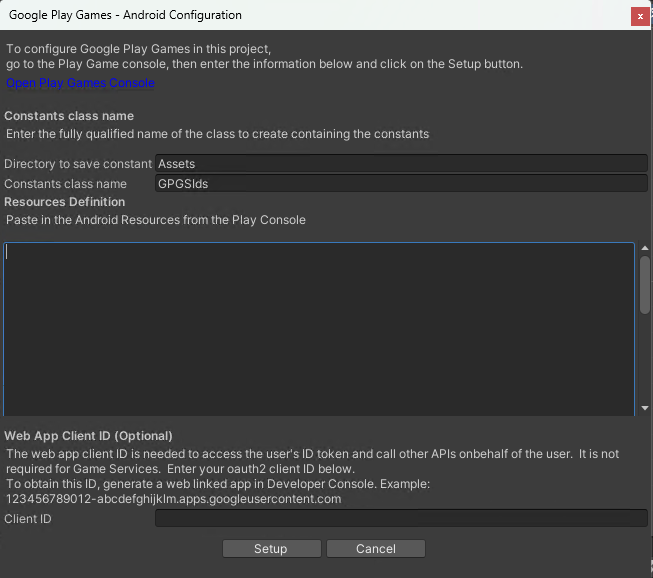Click the 'Web App Client ID (Optional)' heading
653x578 pixels.
(88, 436)
